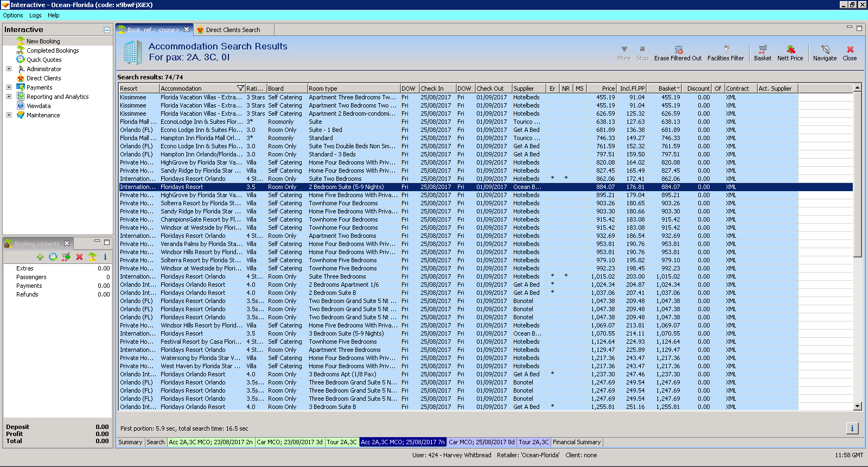Click the blue info icon in Booking contents
Image resolution: width=868 pixels, height=467 pixels.
tap(105, 257)
